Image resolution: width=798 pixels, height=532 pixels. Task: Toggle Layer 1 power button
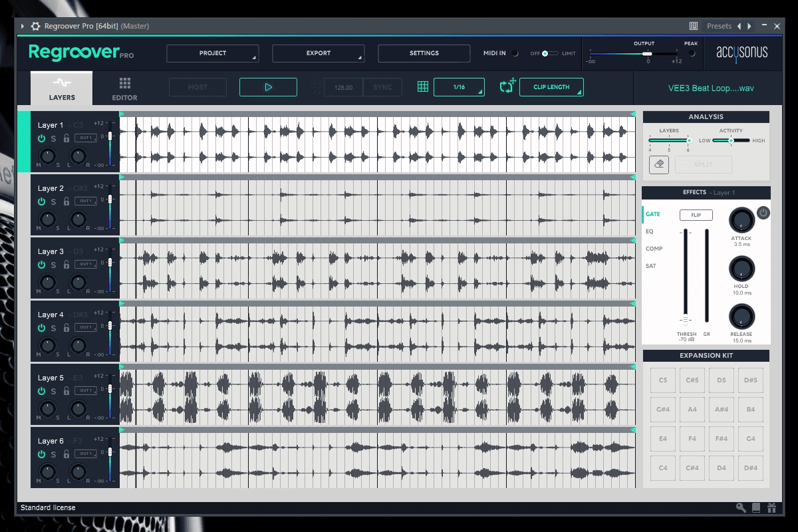41,138
